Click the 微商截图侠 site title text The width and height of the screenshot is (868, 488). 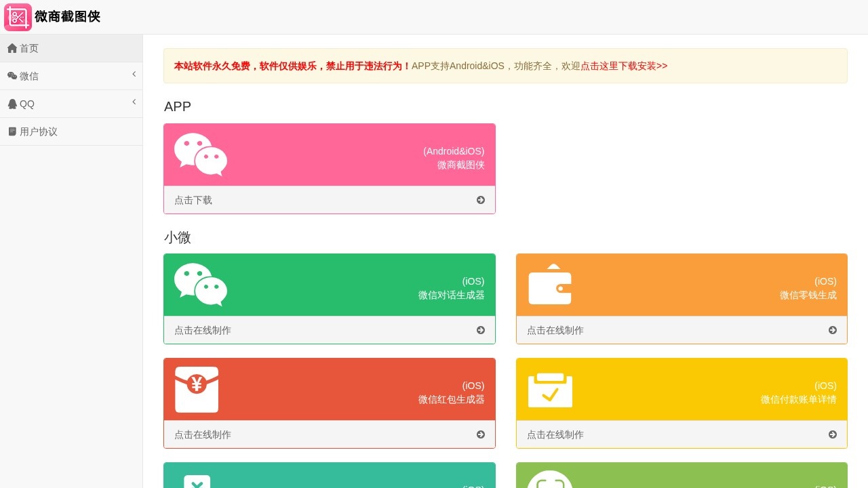pos(67,17)
